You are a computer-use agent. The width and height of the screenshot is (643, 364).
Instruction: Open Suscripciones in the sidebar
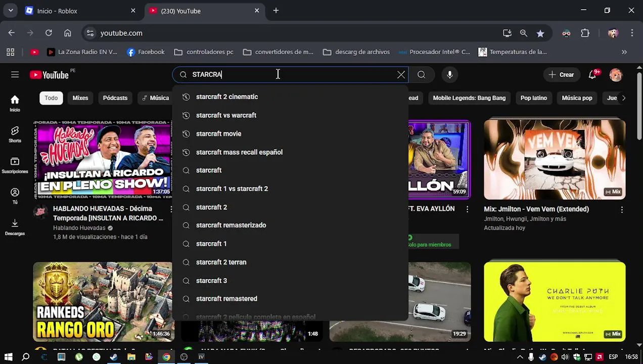(x=15, y=165)
